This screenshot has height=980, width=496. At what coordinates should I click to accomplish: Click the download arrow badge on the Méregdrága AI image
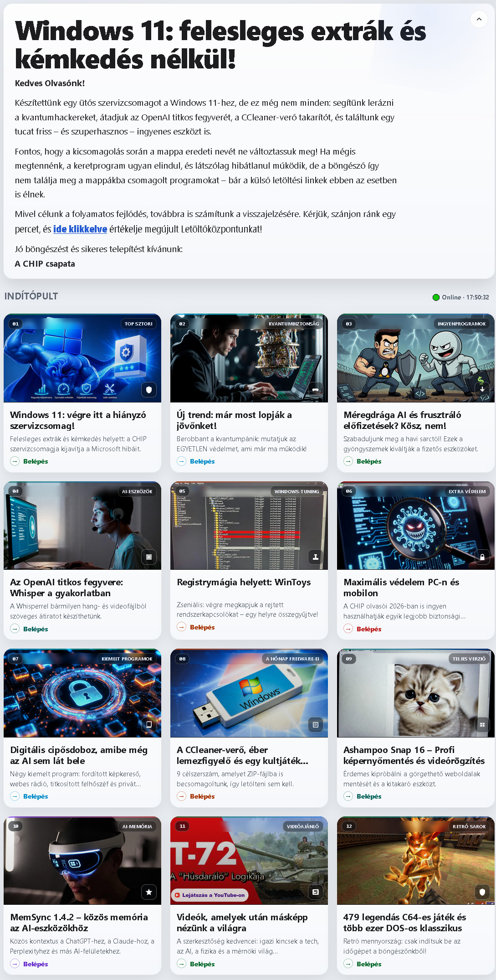482,389
